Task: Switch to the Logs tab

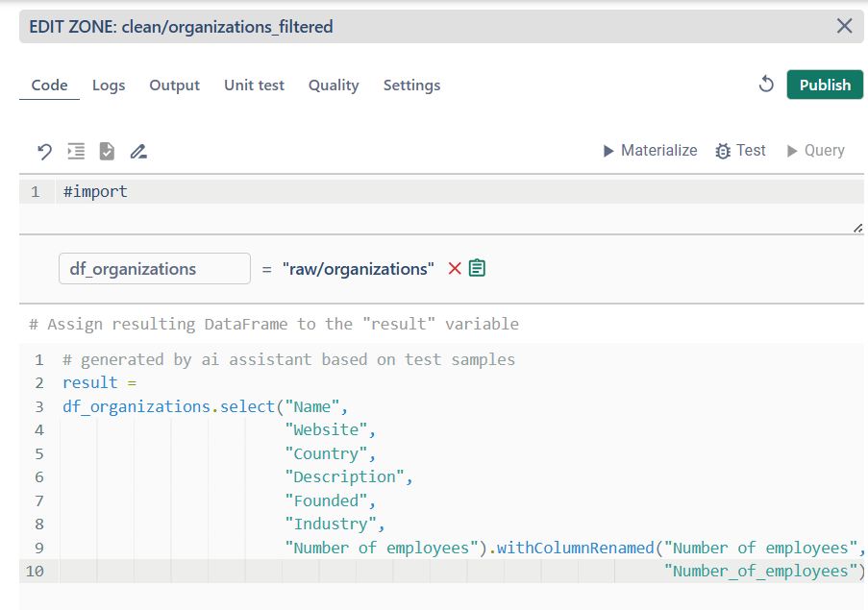Action: tap(109, 85)
